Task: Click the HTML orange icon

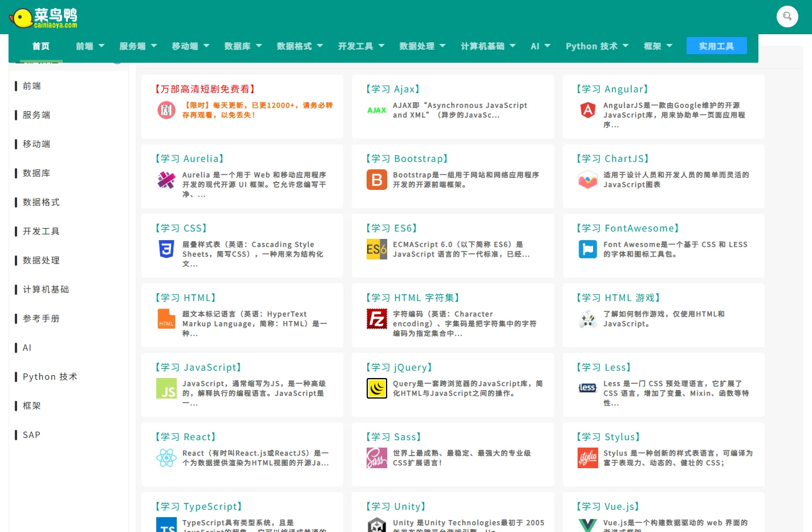Action: [167, 319]
